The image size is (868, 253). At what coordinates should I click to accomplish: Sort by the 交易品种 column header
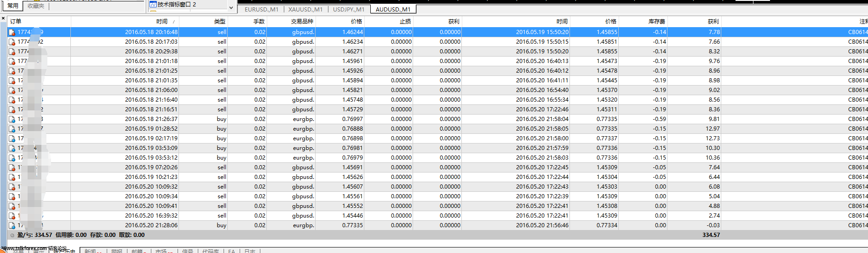(x=291, y=22)
